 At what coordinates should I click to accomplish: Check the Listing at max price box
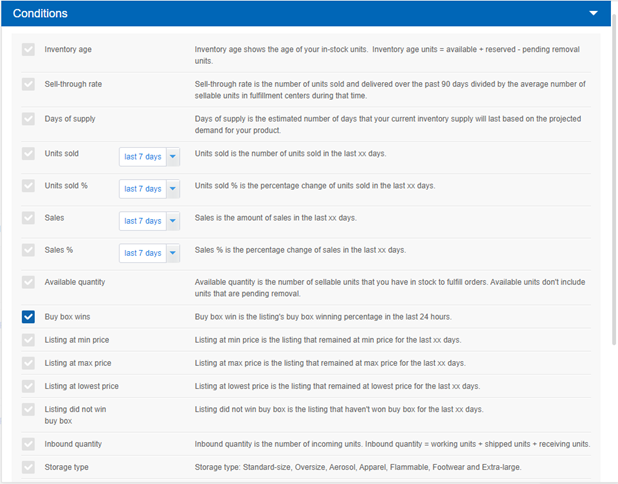click(x=28, y=363)
